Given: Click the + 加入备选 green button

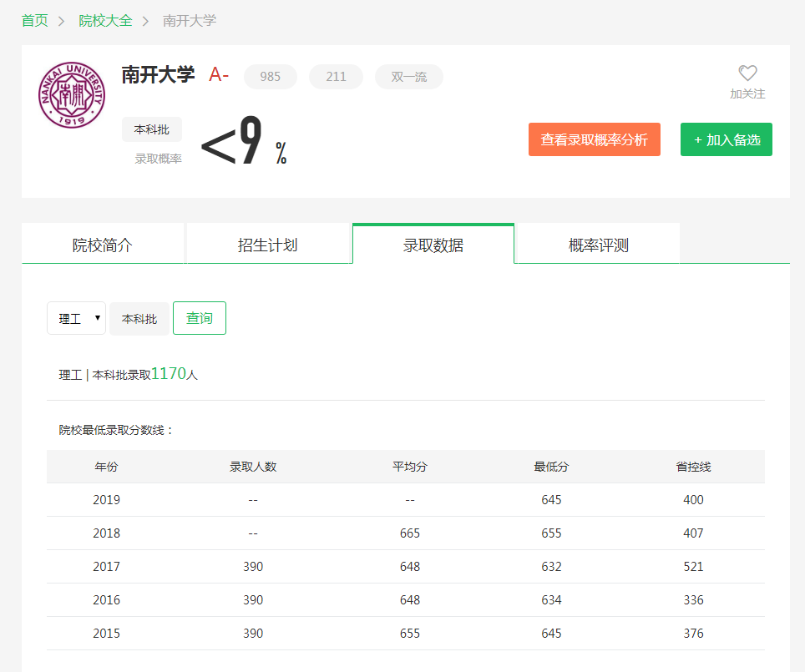Looking at the screenshot, I should 726,139.
